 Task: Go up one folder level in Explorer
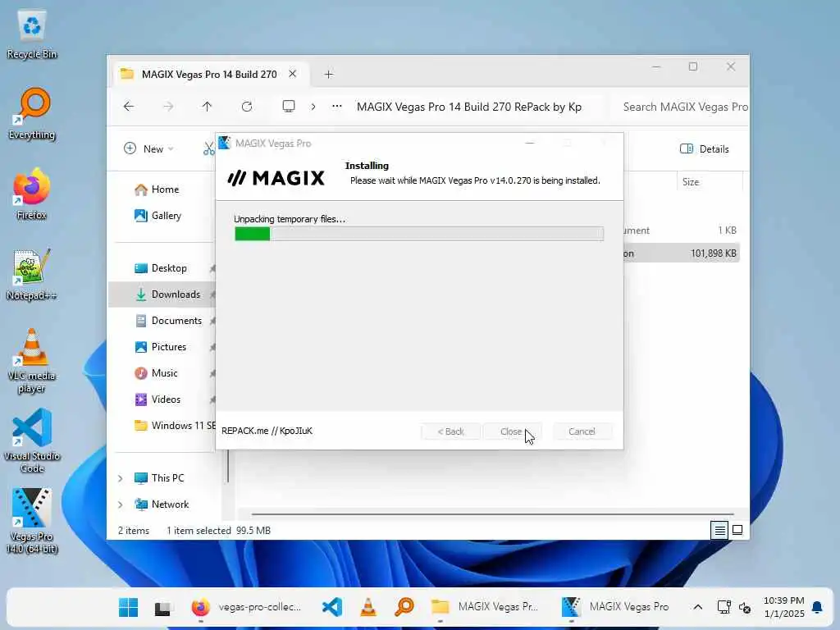coord(207,107)
